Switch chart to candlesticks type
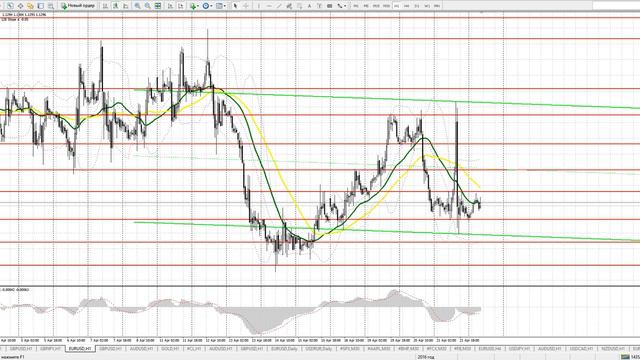The height and width of the screenshot is (360, 640). (x=116, y=6)
